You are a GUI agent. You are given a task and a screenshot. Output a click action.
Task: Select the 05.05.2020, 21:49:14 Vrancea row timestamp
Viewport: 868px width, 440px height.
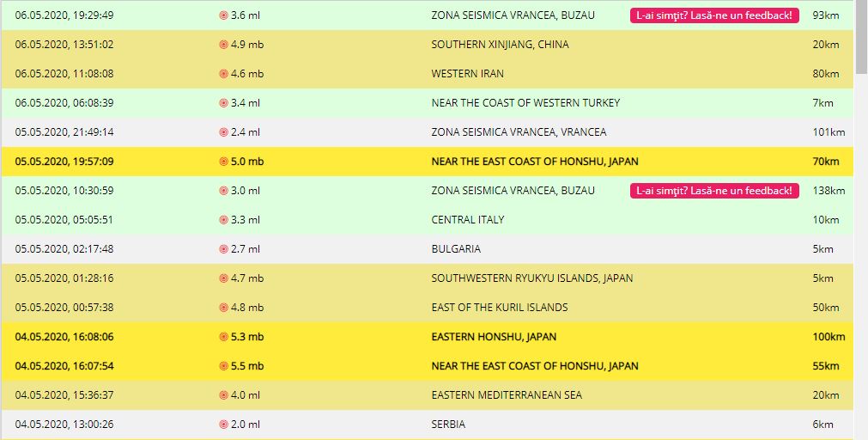pos(64,132)
